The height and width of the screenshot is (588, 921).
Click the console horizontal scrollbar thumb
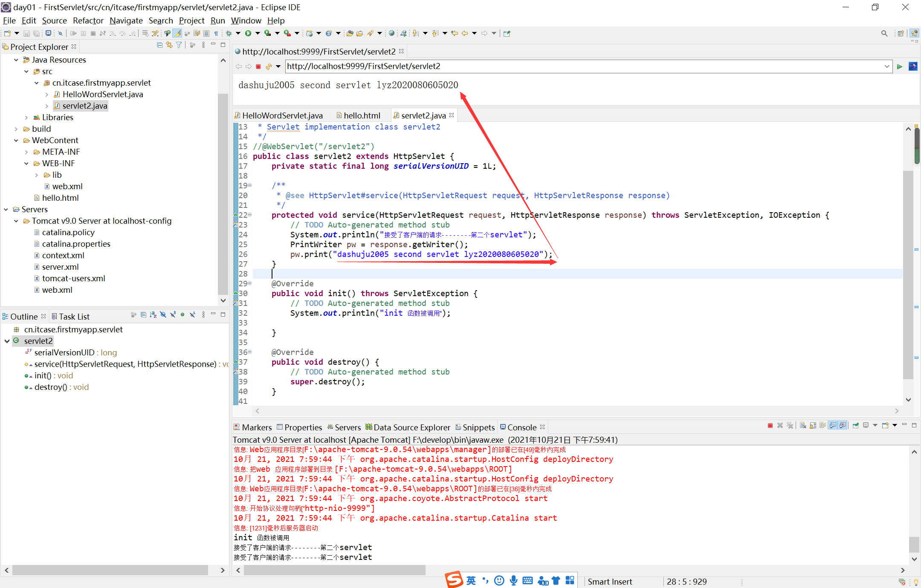[x=334, y=570]
